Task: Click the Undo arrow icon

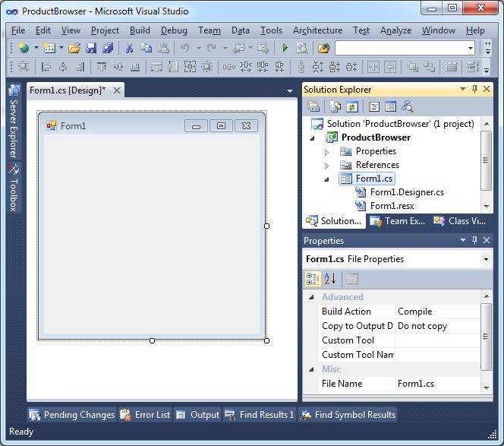Action: click(x=184, y=49)
